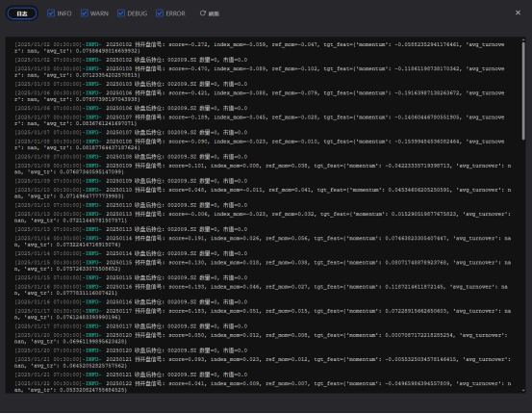Viewport: 532px width, 414px height.
Task: Click the circular refresh arrow icon
Action: [203, 13]
